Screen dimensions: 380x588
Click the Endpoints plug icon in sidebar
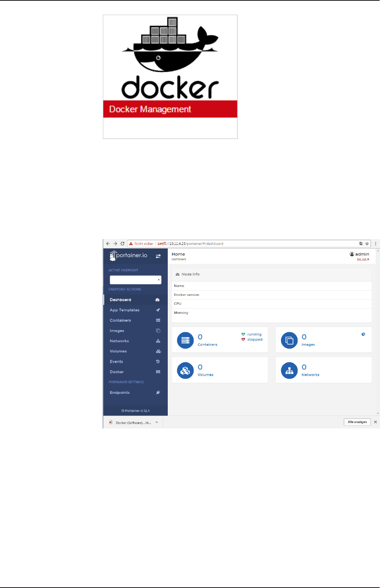(x=158, y=392)
